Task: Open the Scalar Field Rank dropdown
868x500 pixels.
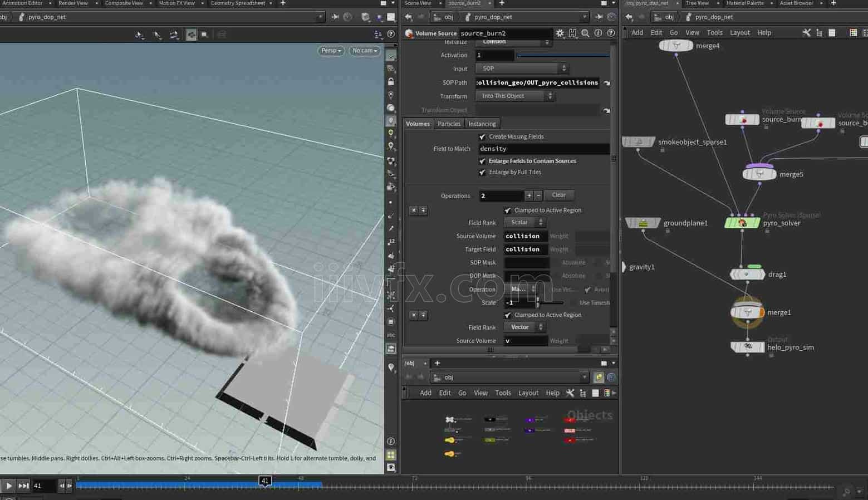Action: pos(524,223)
